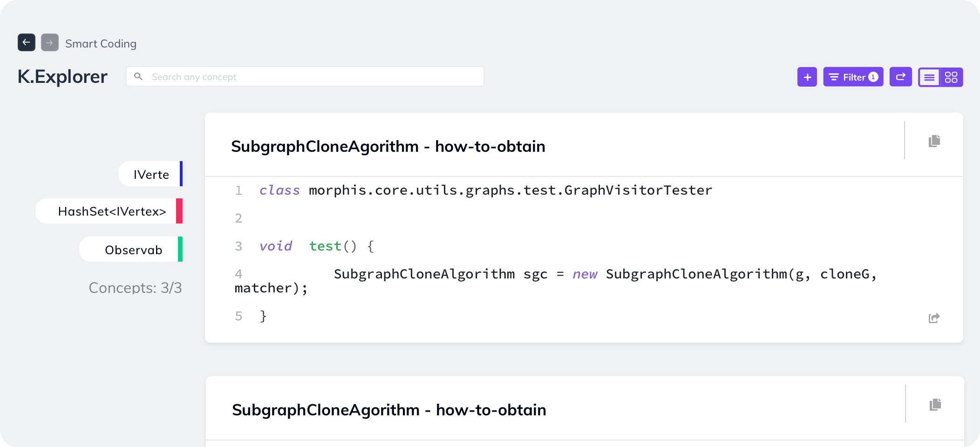Click the magnifier icon in search bar
Screen dimensions: 980x447
point(138,76)
